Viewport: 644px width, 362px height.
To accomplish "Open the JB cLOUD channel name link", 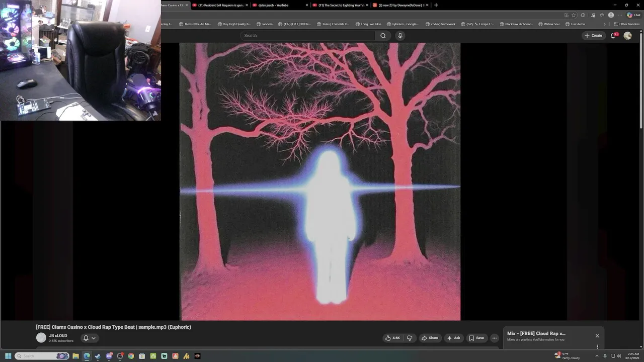I will point(58,335).
